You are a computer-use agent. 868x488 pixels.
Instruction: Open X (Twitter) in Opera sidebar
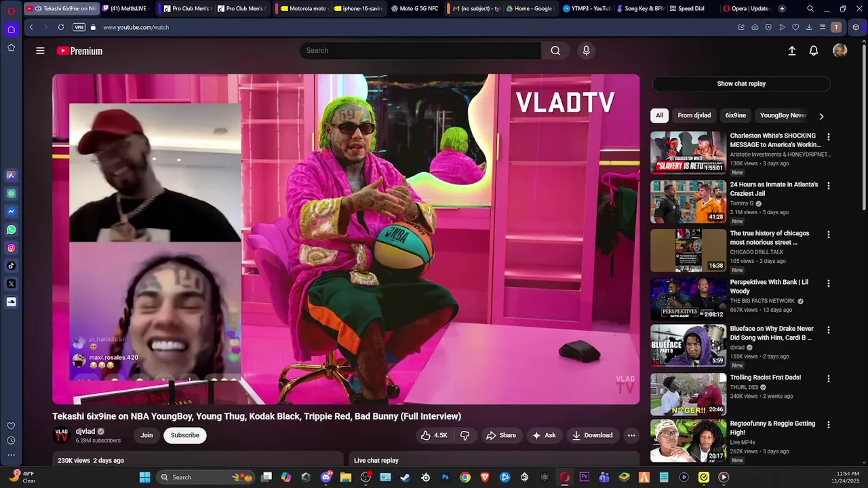coord(11,284)
